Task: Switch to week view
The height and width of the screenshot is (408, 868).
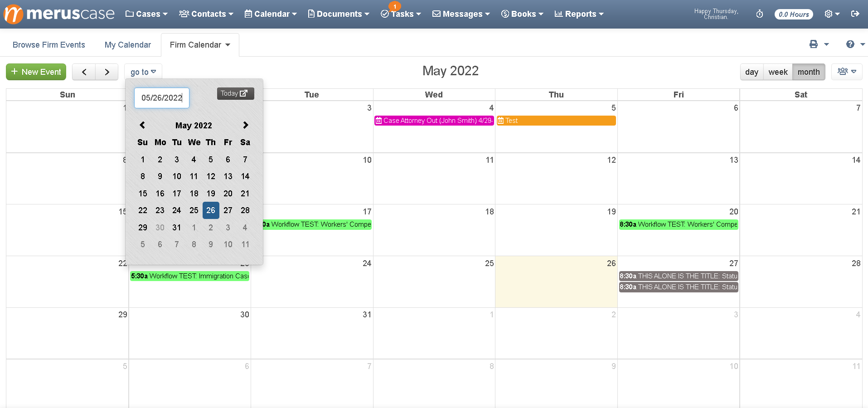Action: click(778, 72)
